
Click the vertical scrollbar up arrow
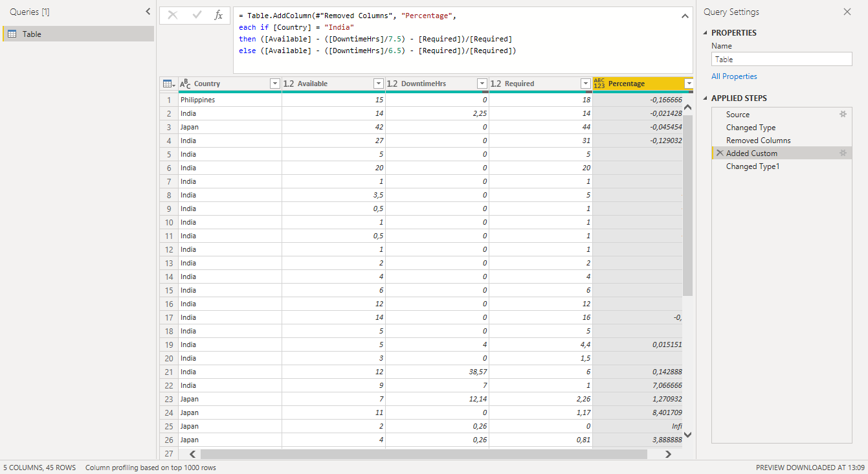pyautogui.click(x=687, y=107)
